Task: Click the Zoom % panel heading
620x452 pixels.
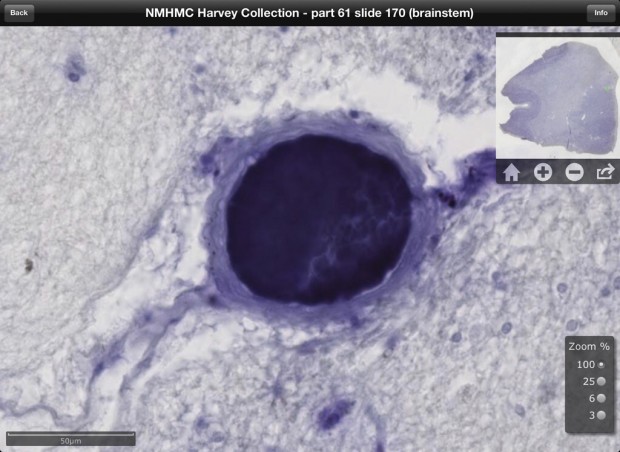Action: point(589,346)
